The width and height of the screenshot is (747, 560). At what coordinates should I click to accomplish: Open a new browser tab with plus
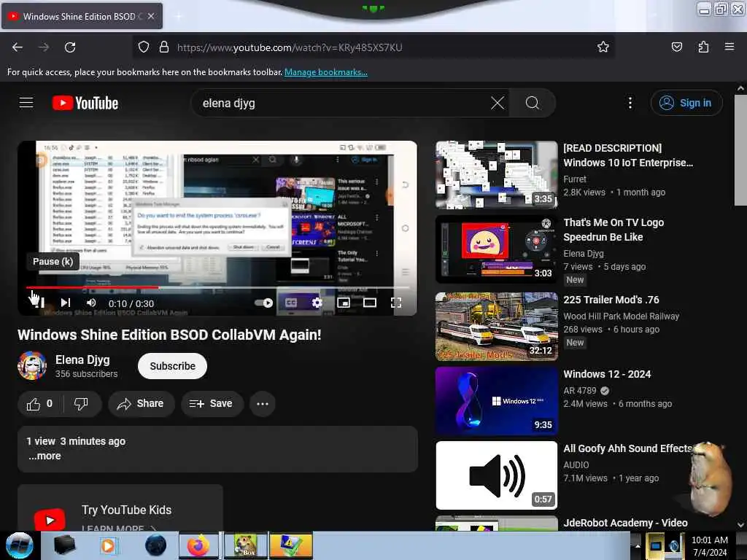[x=179, y=16]
